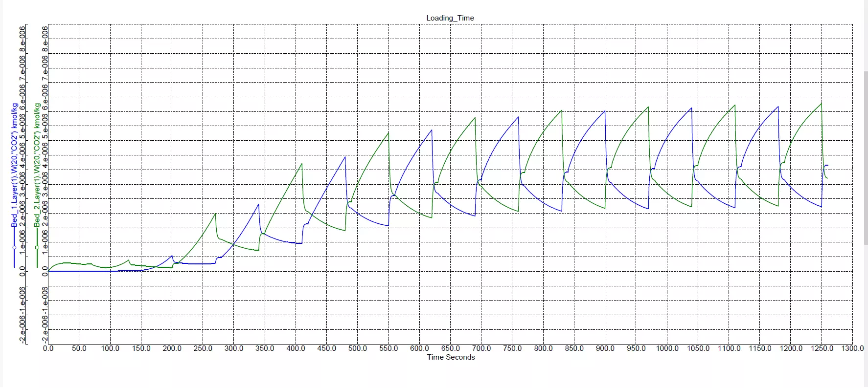Click the 0.0 tick on green Bed_2 axis

click(x=45, y=271)
